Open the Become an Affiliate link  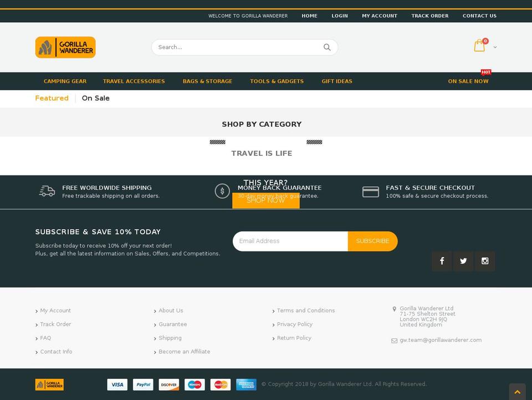[184, 351]
